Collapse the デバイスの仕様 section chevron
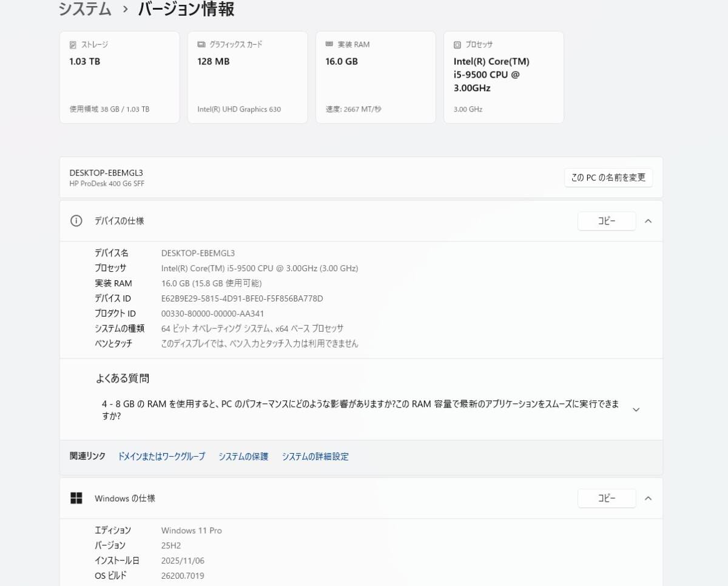Viewport: 728px width, 586px height. [648, 221]
